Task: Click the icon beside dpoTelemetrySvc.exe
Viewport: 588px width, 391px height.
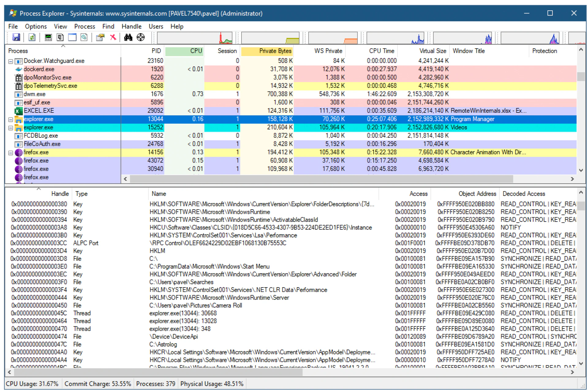Action: pyautogui.click(x=19, y=86)
